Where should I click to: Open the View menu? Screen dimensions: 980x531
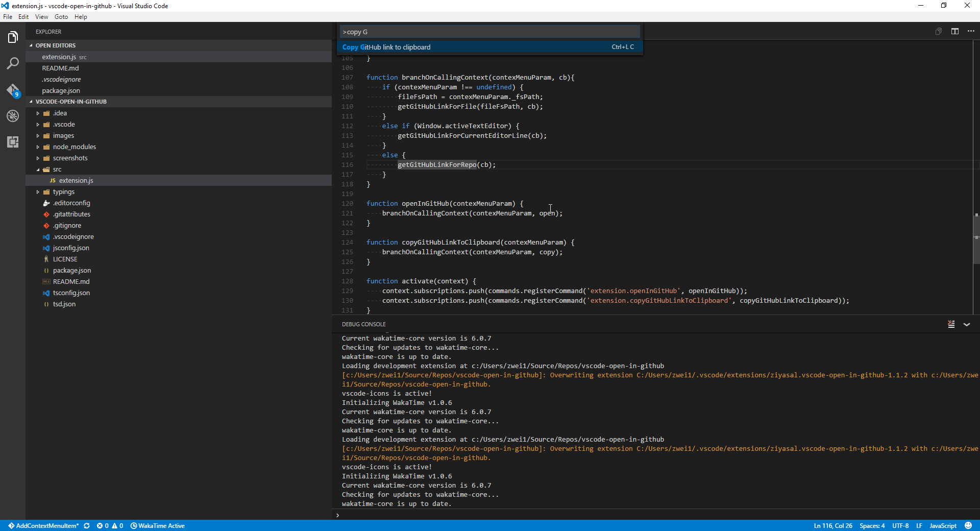tap(41, 16)
